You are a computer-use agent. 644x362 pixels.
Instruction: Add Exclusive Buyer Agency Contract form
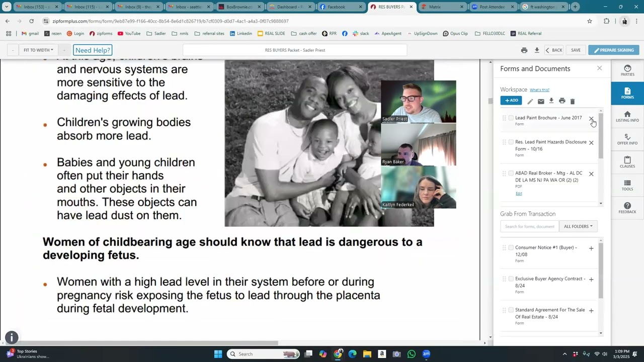[x=591, y=280]
